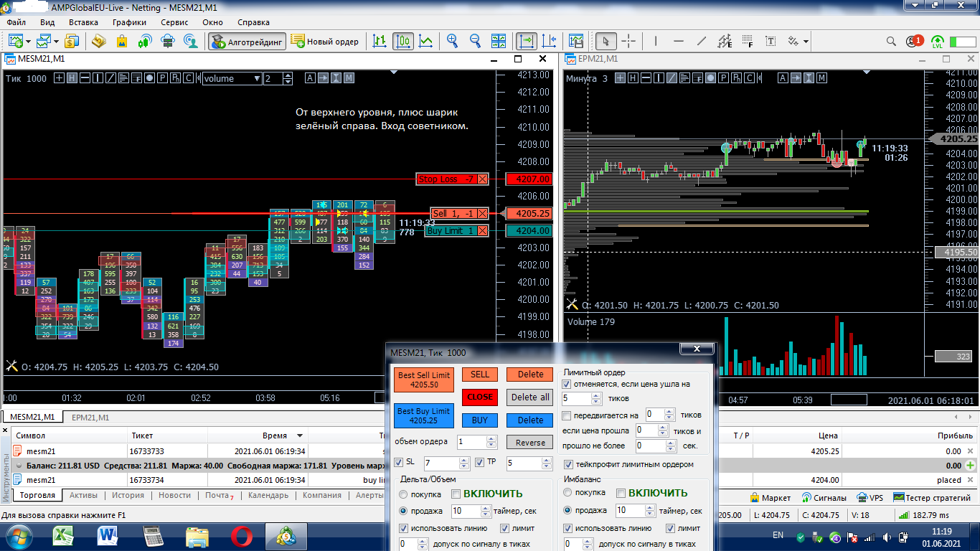Select 'покупка' radio in Имбаланс group
980x551 pixels.
click(569, 493)
